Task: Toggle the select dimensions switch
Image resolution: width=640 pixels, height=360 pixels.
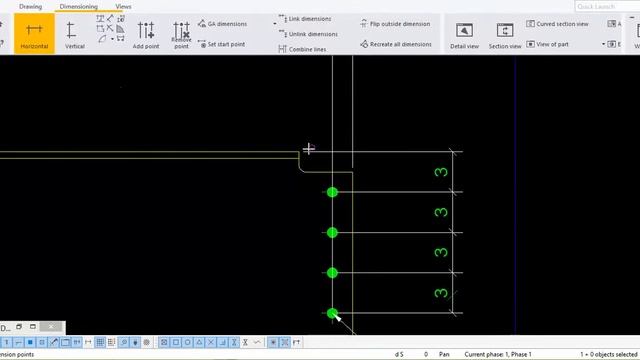Action: pos(77,342)
